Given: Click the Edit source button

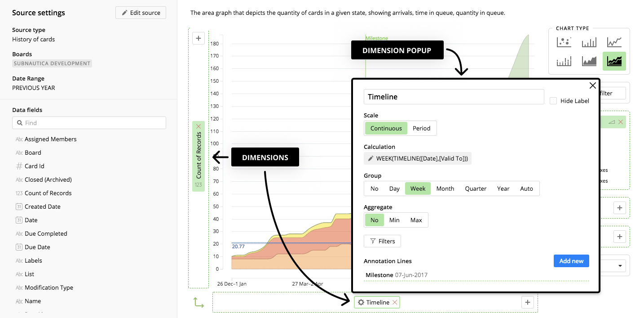Looking at the screenshot, I should point(141,13).
